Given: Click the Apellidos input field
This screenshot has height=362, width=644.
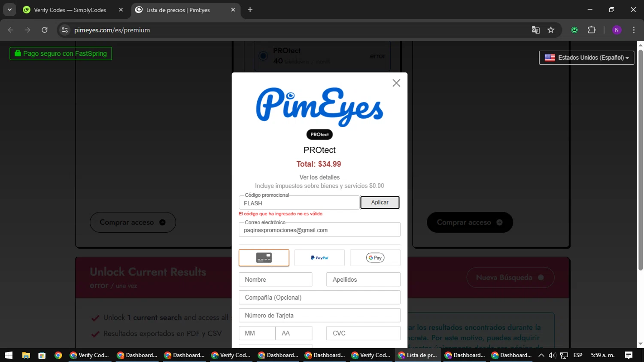Looking at the screenshot, I should point(363,280).
